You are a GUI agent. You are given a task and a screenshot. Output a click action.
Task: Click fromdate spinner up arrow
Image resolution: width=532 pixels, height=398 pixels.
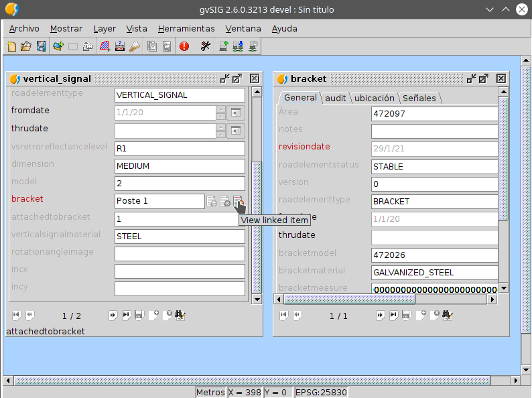click(220, 109)
